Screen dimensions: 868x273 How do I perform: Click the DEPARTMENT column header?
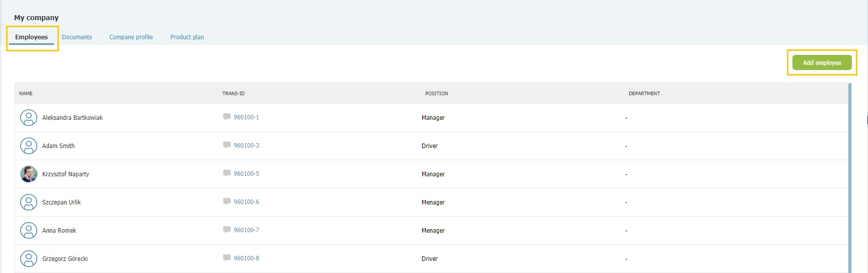tap(644, 94)
